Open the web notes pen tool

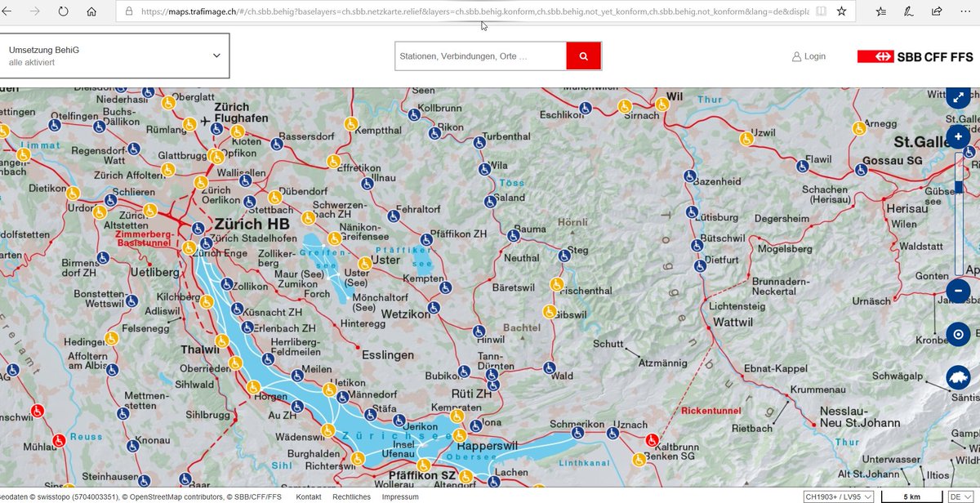[909, 11]
